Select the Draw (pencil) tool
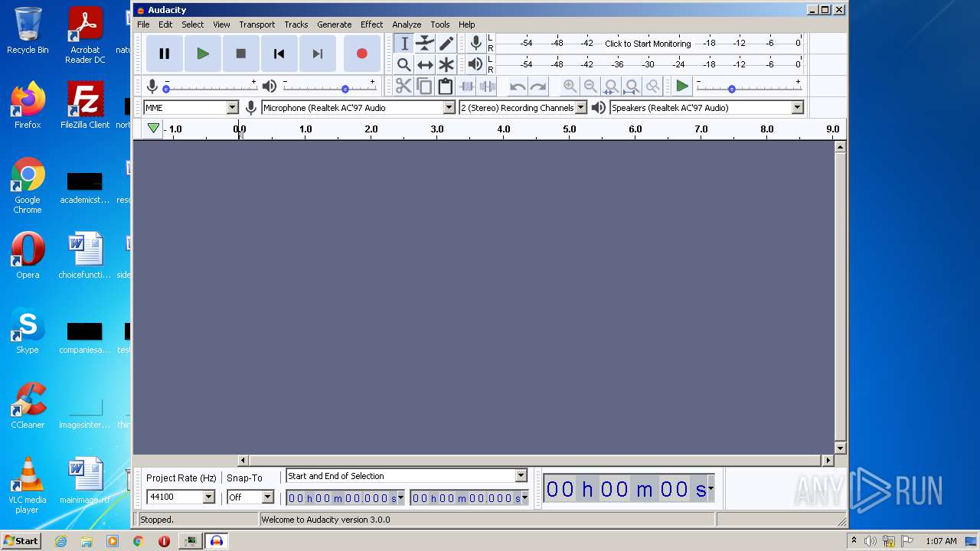Image resolution: width=980 pixels, height=551 pixels. (446, 44)
